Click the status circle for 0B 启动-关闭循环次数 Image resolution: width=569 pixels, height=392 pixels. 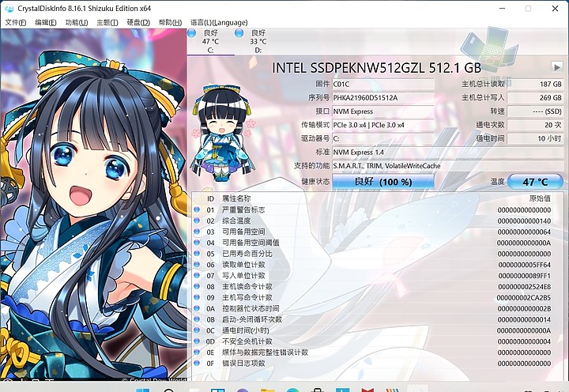pyautogui.click(x=197, y=319)
